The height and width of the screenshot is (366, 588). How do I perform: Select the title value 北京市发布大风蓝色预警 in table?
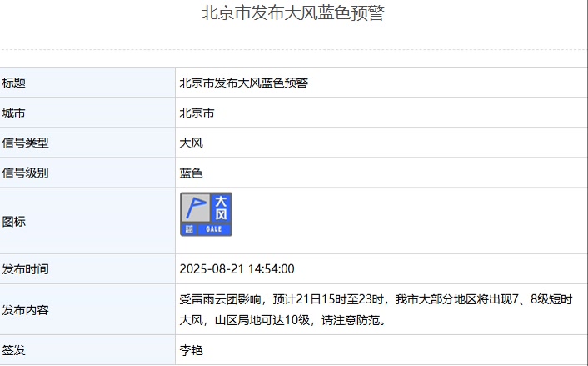click(x=244, y=83)
